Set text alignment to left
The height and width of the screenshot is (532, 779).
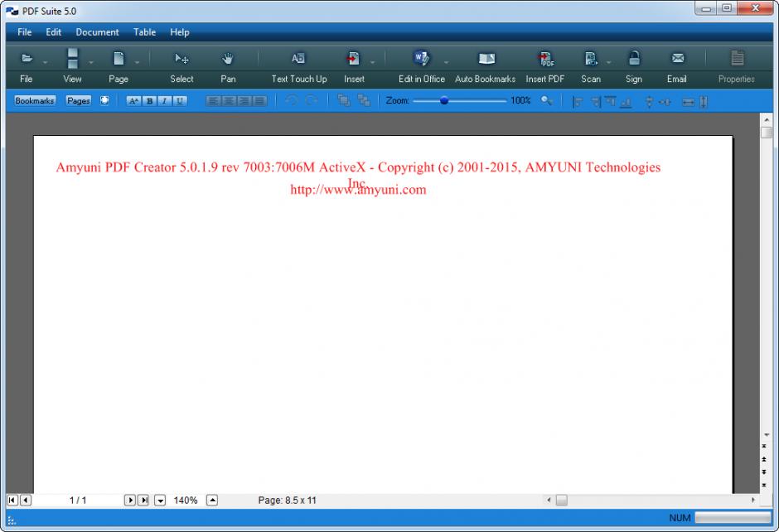213,101
